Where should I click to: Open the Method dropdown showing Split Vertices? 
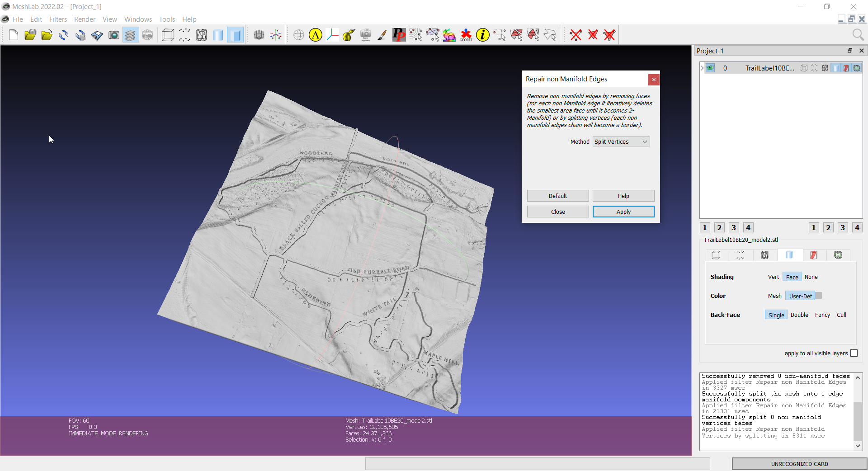[x=621, y=142]
